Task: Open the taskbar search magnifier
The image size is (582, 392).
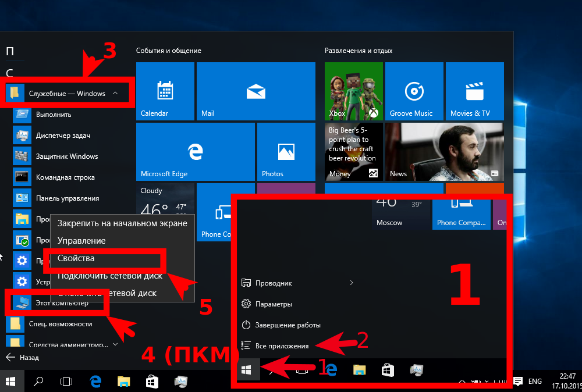Action: [x=38, y=382]
